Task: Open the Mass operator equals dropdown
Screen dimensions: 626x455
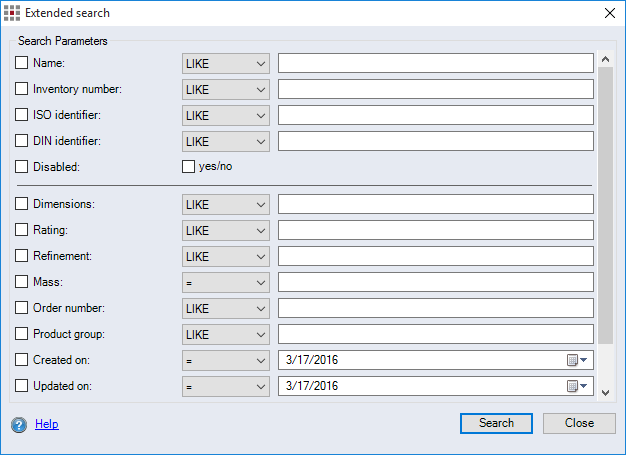Action: tap(226, 282)
